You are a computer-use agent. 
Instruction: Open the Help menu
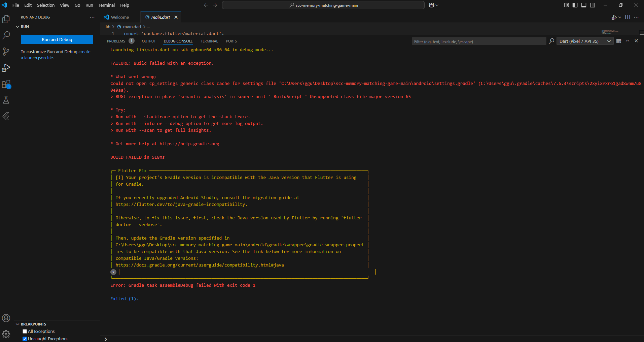click(x=125, y=5)
